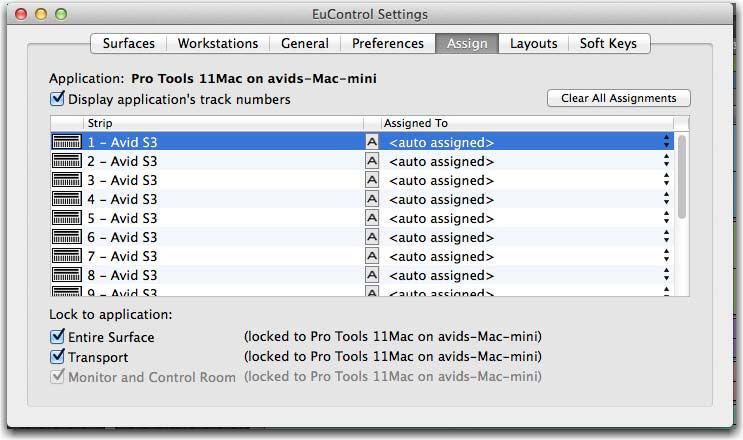Click the Strip column header
The width and height of the screenshot is (743, 440).
(223, 123)
